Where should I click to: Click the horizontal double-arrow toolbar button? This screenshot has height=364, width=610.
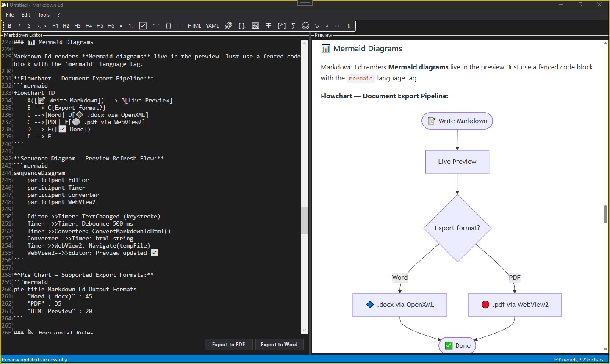[x=337, y=26]
